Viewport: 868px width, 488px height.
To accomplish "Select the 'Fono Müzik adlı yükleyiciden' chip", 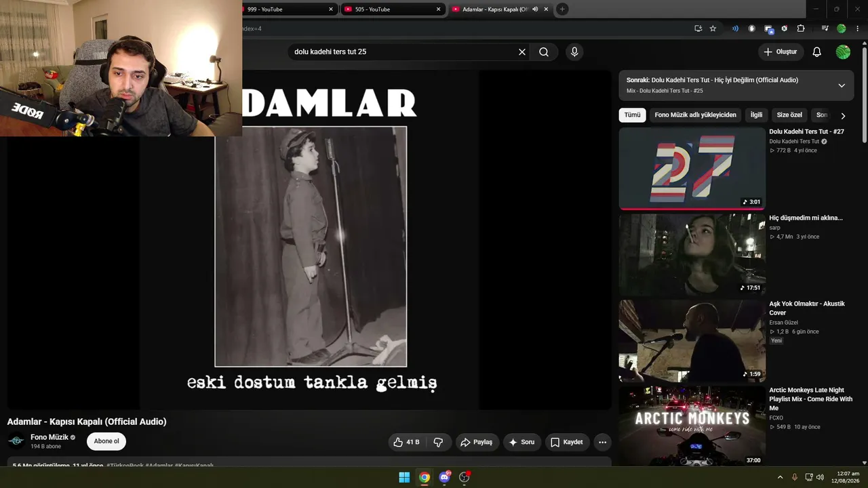I will point(695,115).
